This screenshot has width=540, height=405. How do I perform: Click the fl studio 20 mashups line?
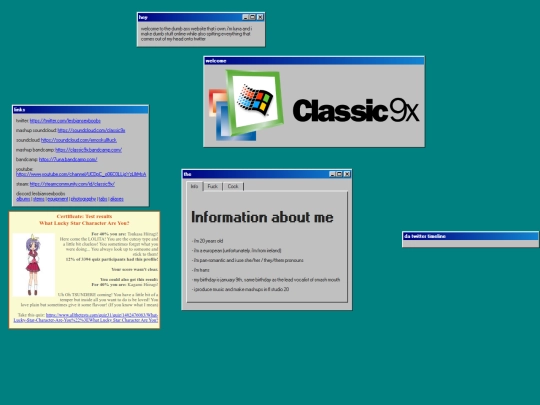pyautogui.click(x=240, y=289)
